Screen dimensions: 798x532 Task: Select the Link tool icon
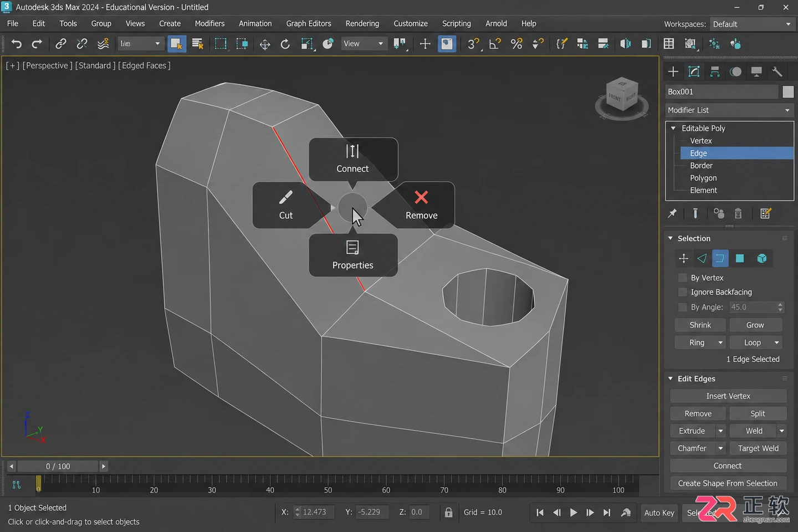61,44
